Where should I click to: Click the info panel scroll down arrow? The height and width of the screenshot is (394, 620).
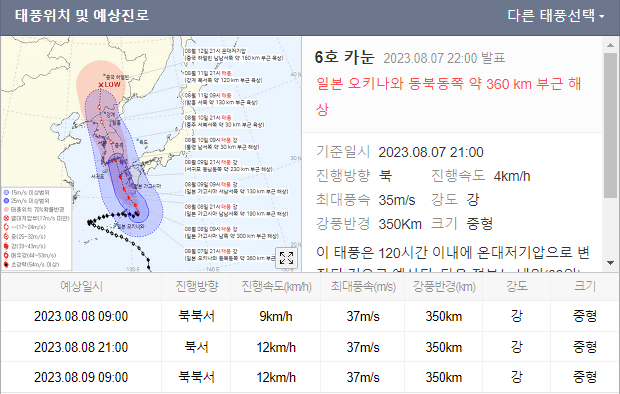coord(611,263)
